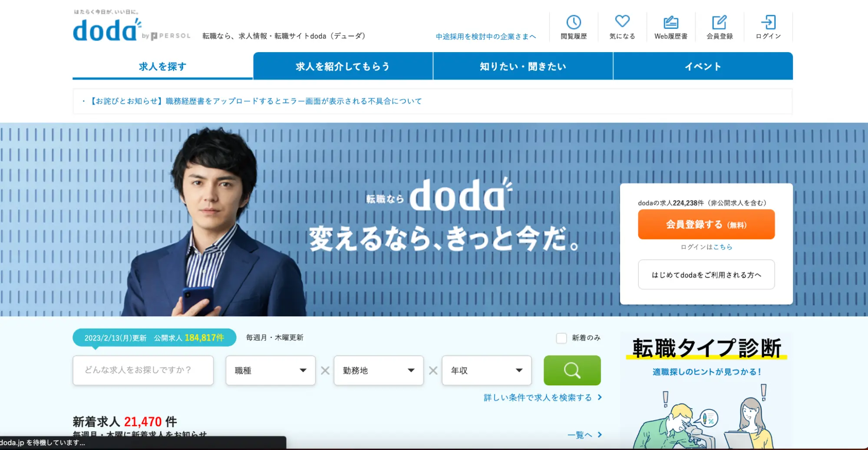Select the 知りたい・聞きたい tab
This screenshot has height=450, width=868.
(523, 66)
